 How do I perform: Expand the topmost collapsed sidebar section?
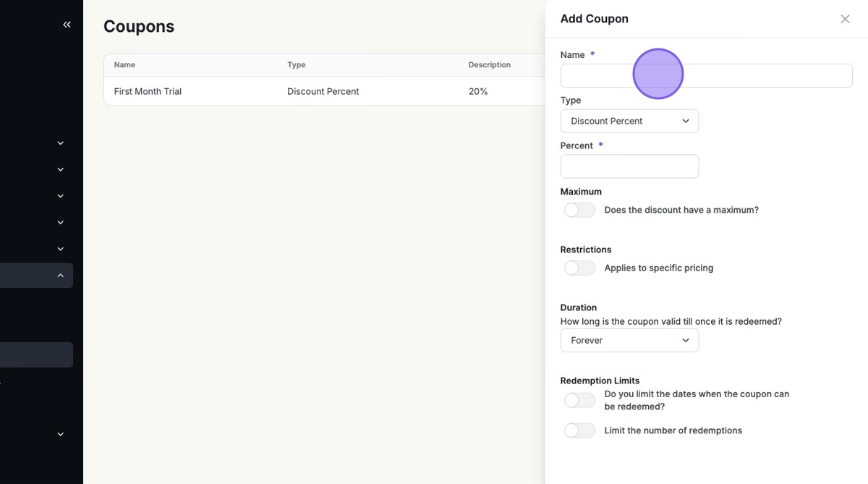(x=61, y=143)
